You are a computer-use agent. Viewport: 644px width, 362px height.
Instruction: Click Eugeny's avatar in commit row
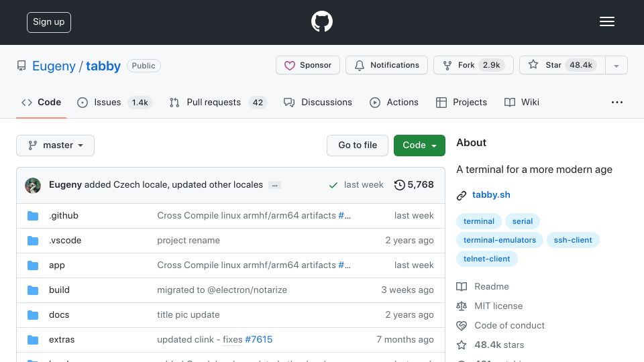pos(33,186)
